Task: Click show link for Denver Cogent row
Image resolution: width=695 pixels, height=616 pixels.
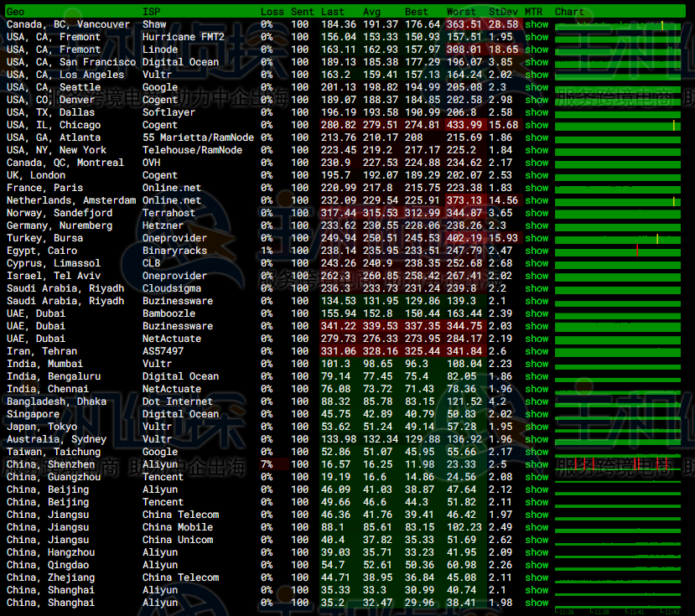Action: click(x=537, y=100)
